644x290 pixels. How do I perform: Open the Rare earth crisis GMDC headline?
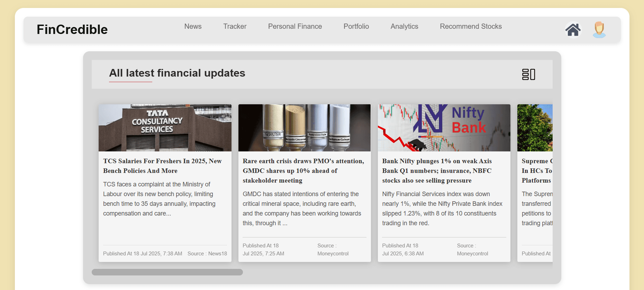click(303, 171)
